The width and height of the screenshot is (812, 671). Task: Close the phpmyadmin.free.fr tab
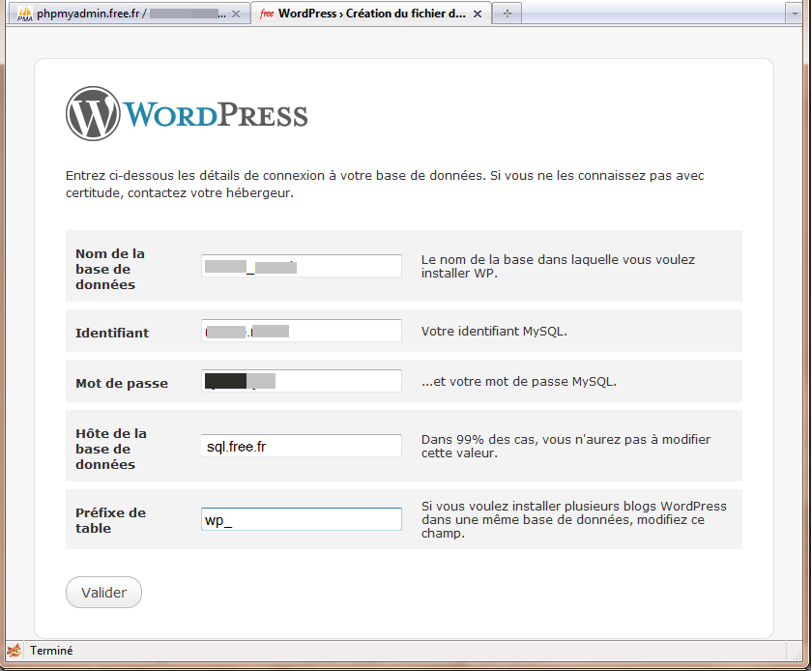(236, 14)
